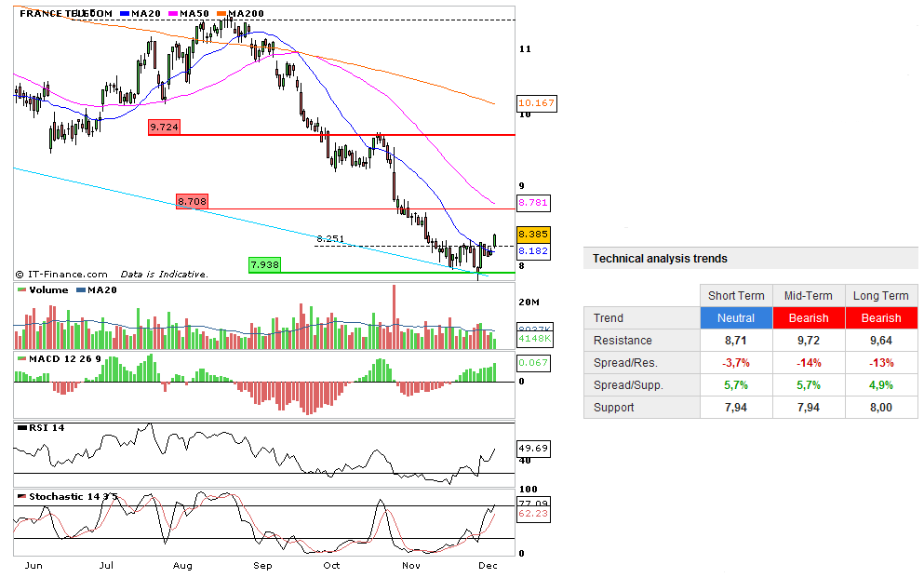Screen dimensions: 924x578
Task: Click the 8.781 MA50 value box
Action: pos(533,203)
